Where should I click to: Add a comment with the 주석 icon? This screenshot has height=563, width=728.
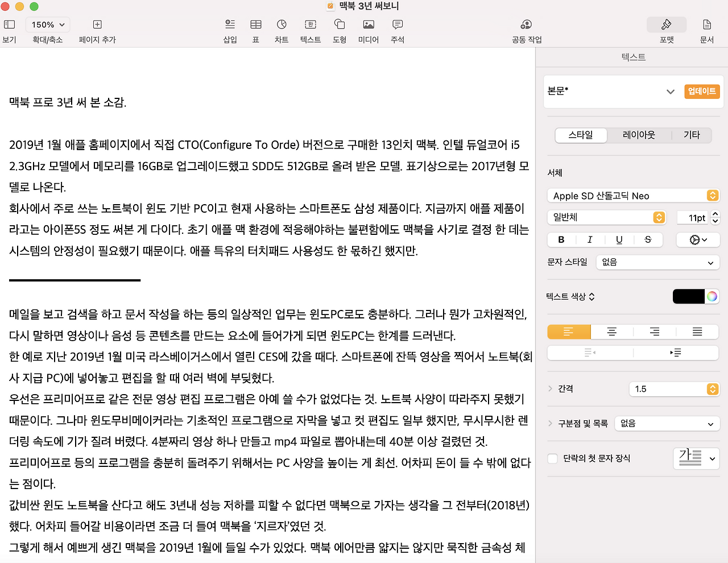point(398,24)
